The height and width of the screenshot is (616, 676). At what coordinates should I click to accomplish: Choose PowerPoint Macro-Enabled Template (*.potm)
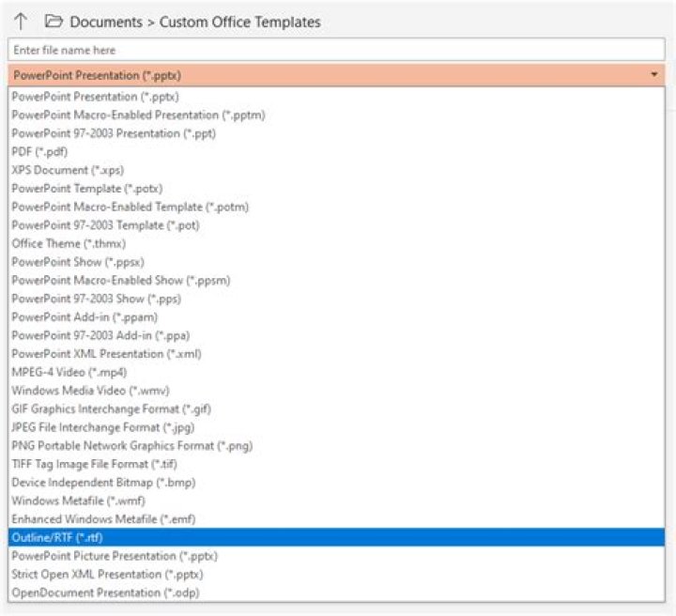(x=336, y=207)
